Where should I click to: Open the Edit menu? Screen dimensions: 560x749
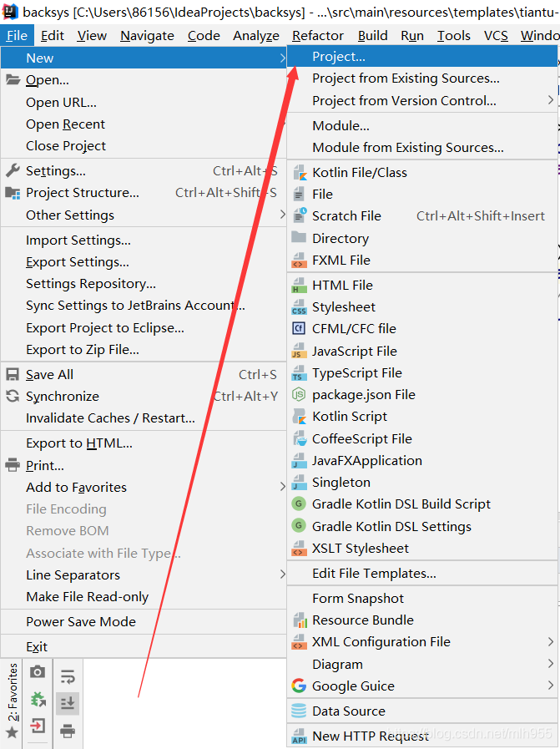[x=53, y=36]
